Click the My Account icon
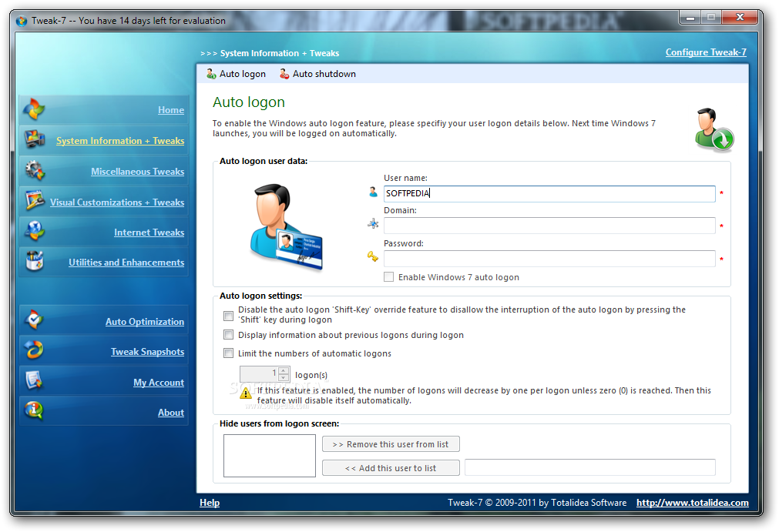 pos(34,380)
